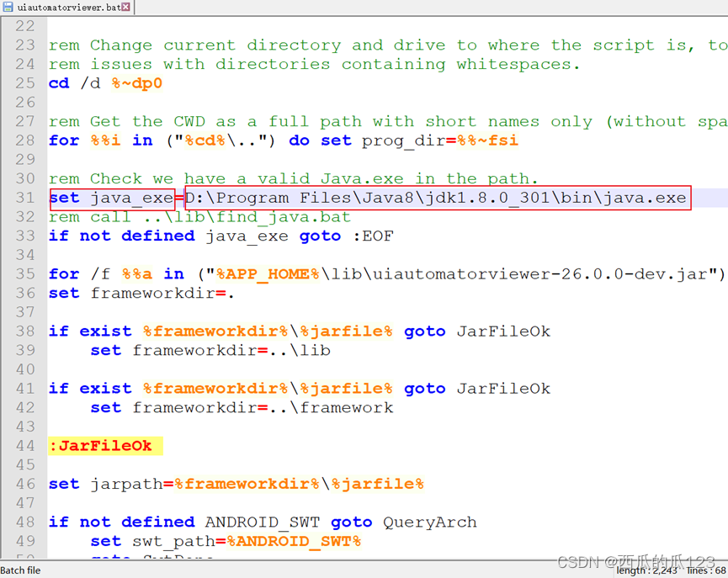Select the commented find_java.bat call line
This screenshot has width=728, height=578.
(194, 217)
